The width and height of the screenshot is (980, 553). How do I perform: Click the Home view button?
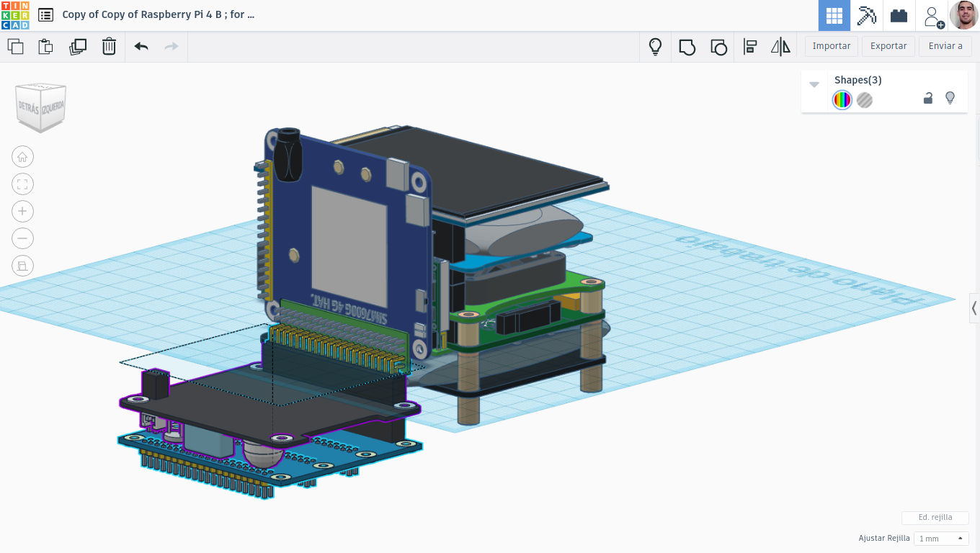click(x=22, y=157)
